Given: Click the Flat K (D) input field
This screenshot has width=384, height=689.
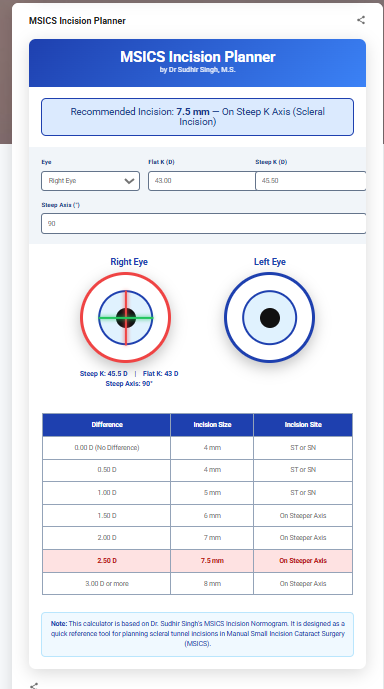Looking at the screenshot, I should (x=202, y=181).
